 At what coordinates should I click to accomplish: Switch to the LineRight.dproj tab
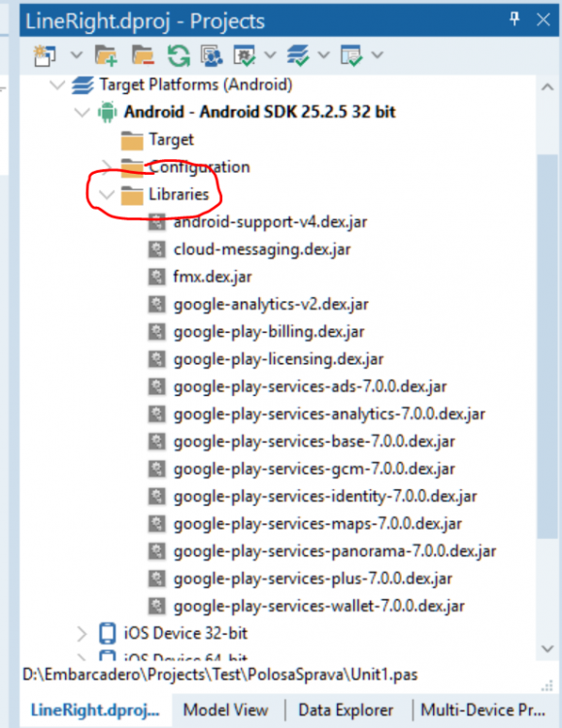click(x=95, y=711)
